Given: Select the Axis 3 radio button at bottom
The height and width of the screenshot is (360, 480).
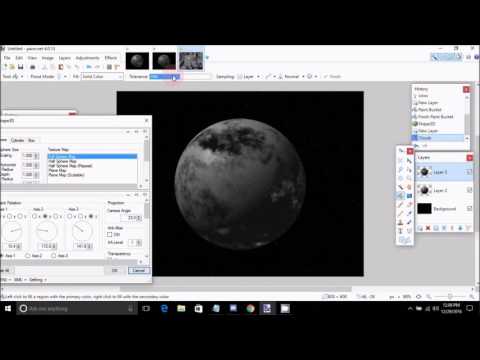Looking at the screenshot, I should (54, 256).
